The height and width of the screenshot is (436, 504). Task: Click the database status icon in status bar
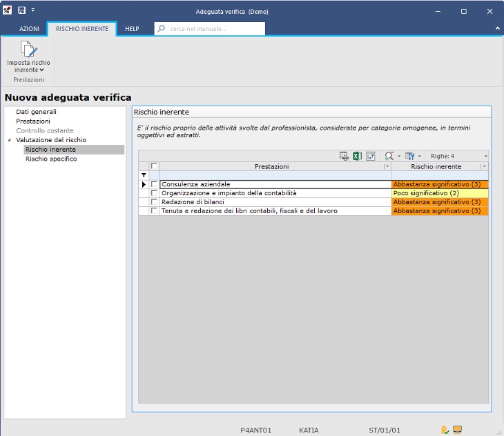445,430
